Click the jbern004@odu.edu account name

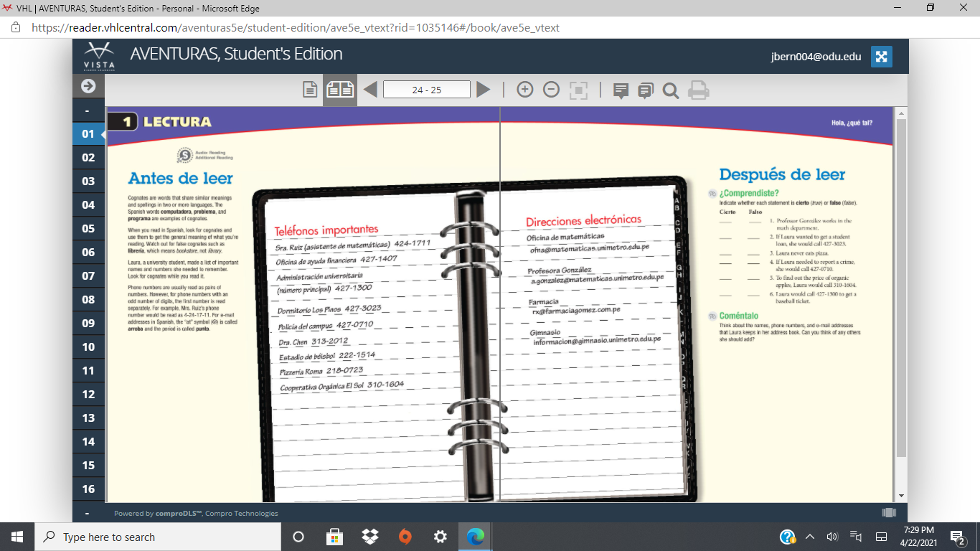pyautogui.click(x=816, y=57)
